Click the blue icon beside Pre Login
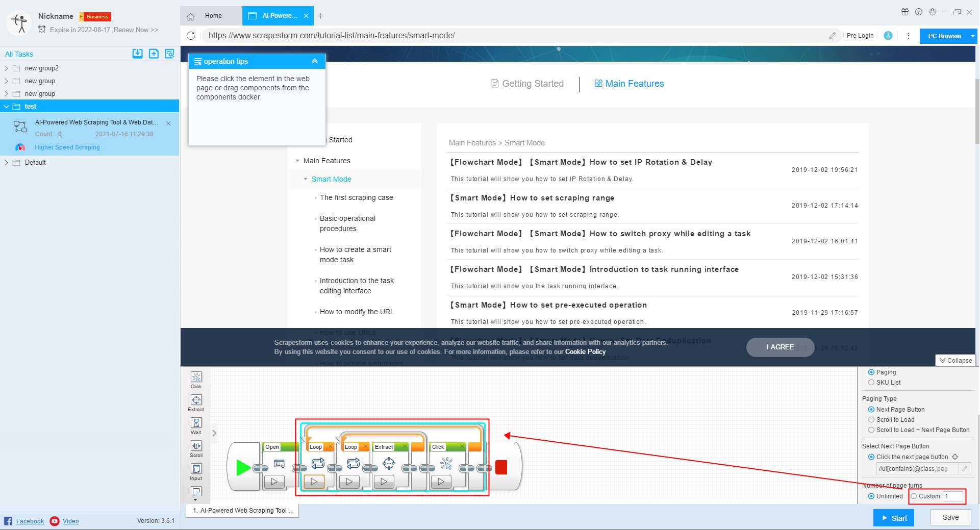This screenshot has height=530, width=980. click(888, 36)
